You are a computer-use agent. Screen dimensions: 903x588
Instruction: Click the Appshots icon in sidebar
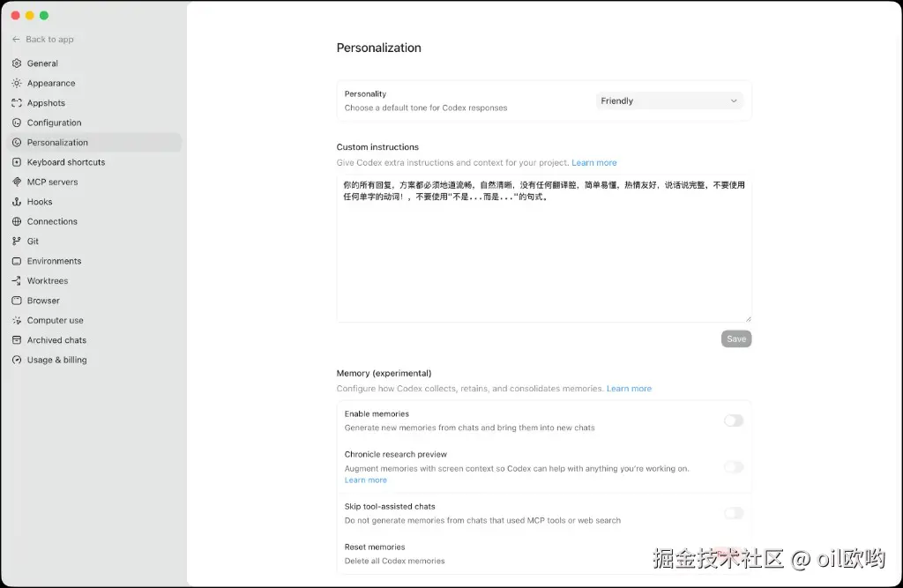(17, 103)
